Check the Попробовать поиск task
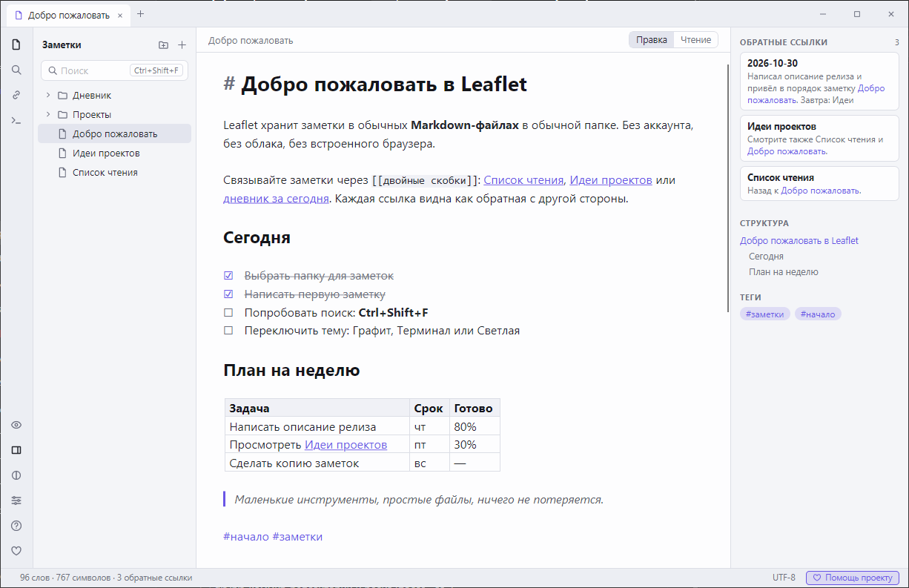 228,313
